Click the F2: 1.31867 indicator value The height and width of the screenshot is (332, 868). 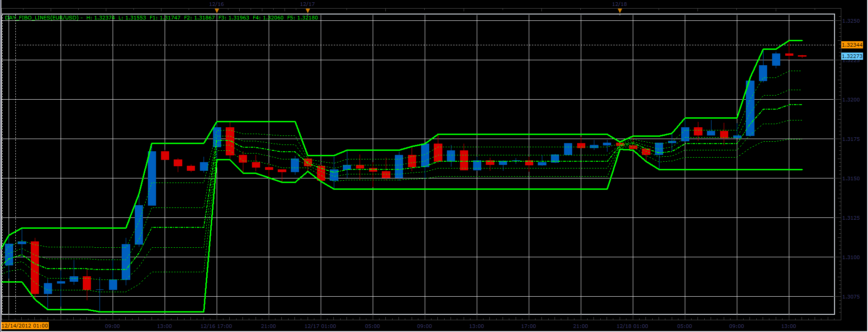[x=199, y=18]
